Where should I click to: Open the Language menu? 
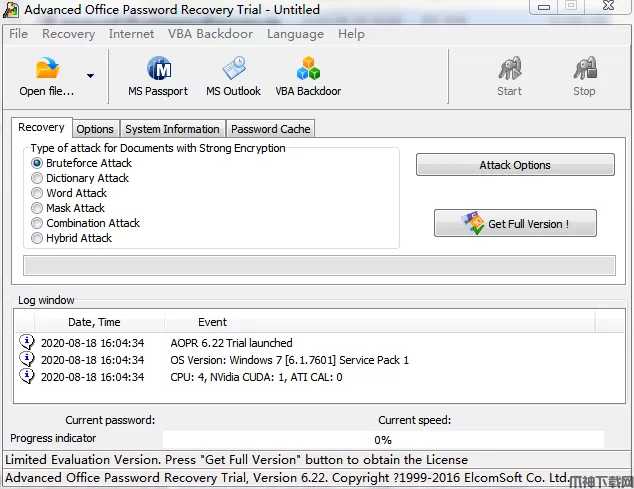pyautogui.click(x=295, y=34)
